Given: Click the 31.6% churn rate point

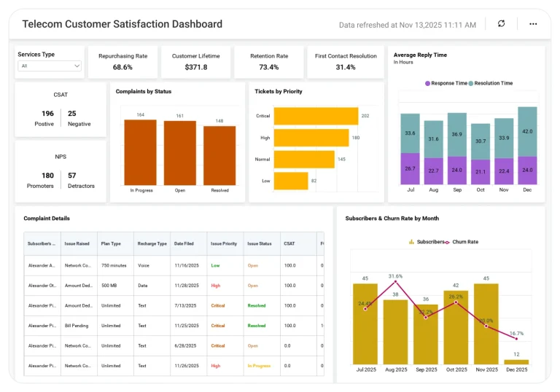Looking at the screenshot, I should point(395,282).
